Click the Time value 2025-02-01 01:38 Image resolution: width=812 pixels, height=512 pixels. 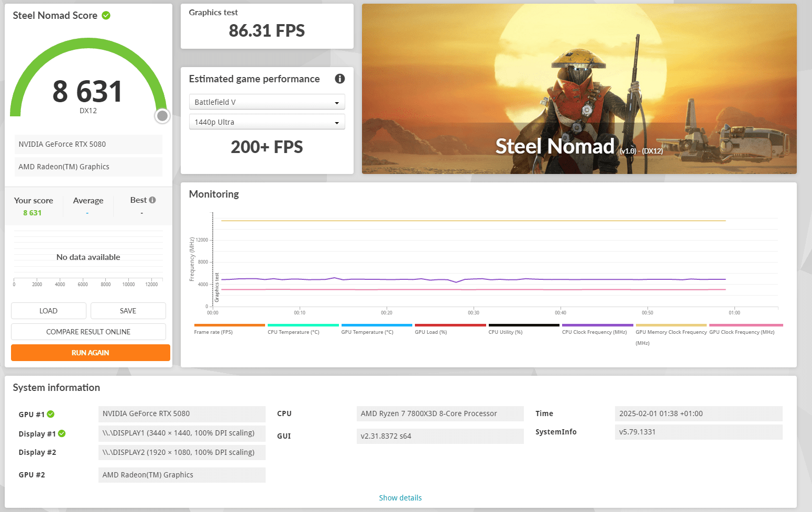(698, 413)
